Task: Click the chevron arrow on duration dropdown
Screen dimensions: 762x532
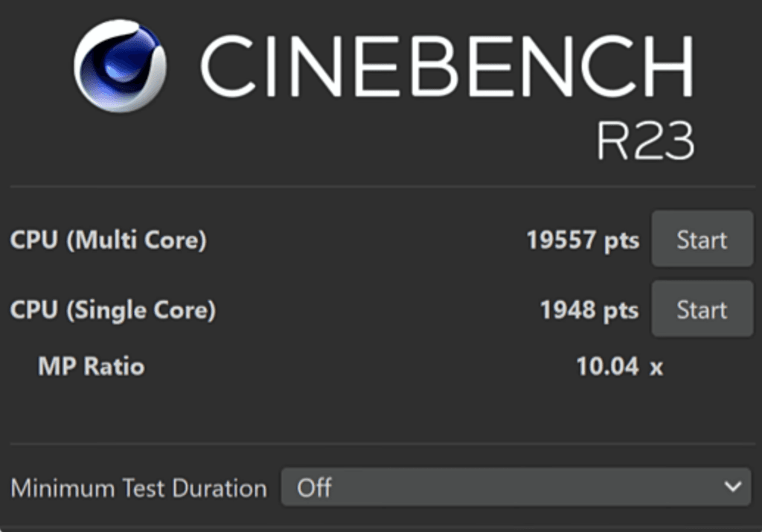Action: click(x=732, y=487)
